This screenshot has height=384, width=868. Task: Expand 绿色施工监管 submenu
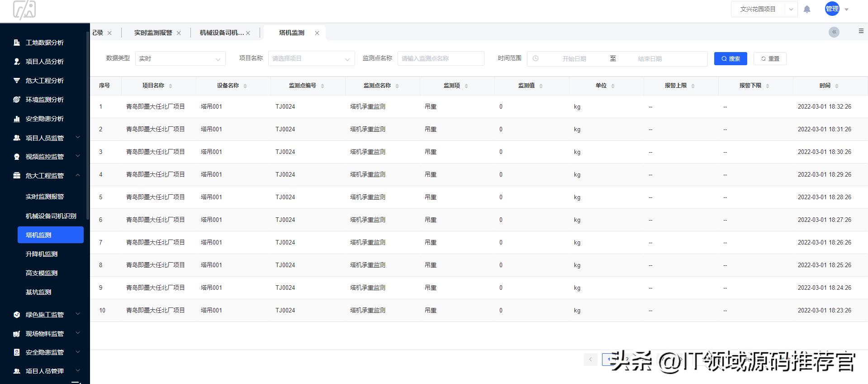(78, 314)
